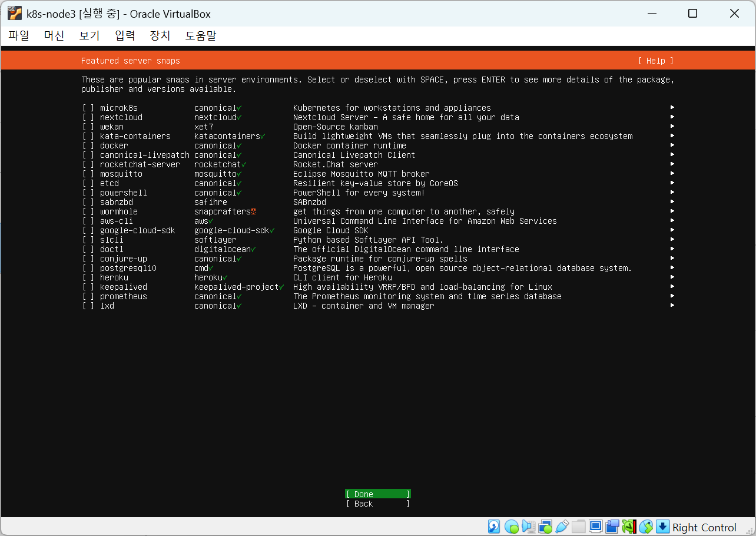Click the optical drive status icon
This screenshot has width=756, height=536.
coord(511,527)
